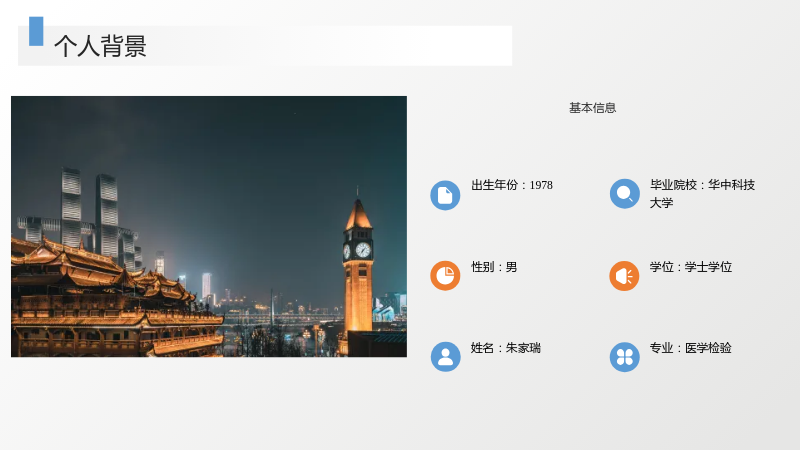Select the 专业：医学检验 text
The width and height of the screenshot is (800, 450).
(690, 348)
